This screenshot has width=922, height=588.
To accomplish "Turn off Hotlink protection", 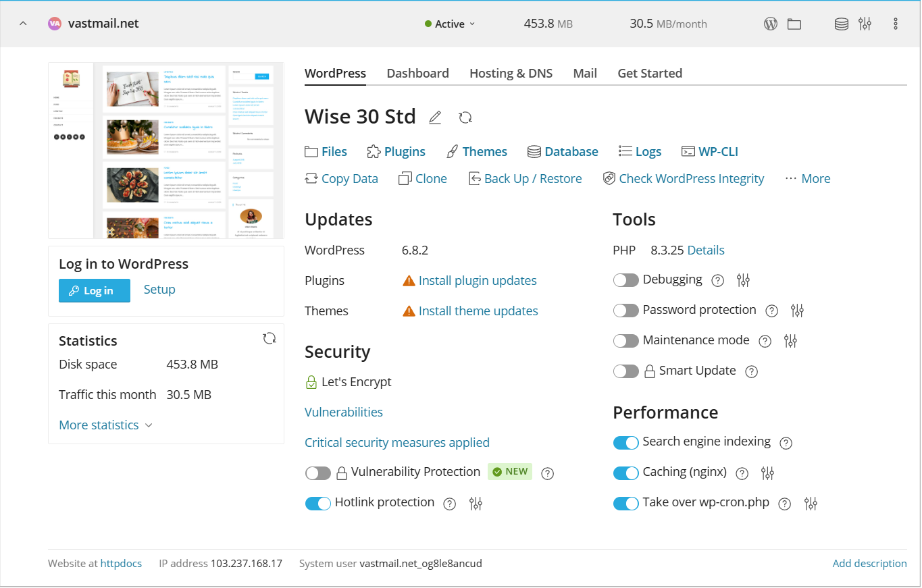I will [318, 504].
